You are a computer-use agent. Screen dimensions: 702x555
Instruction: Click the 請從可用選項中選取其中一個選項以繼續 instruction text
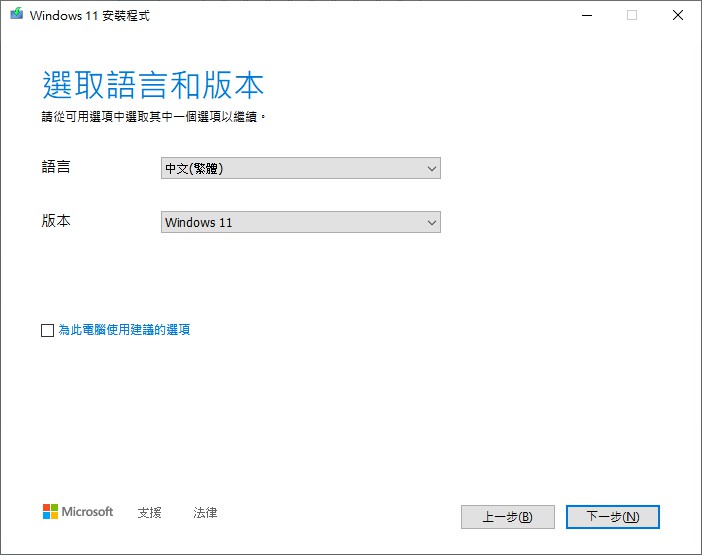153,117
